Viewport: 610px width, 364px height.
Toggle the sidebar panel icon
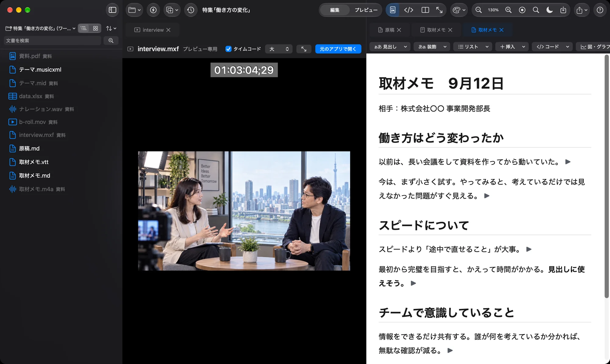112,10
